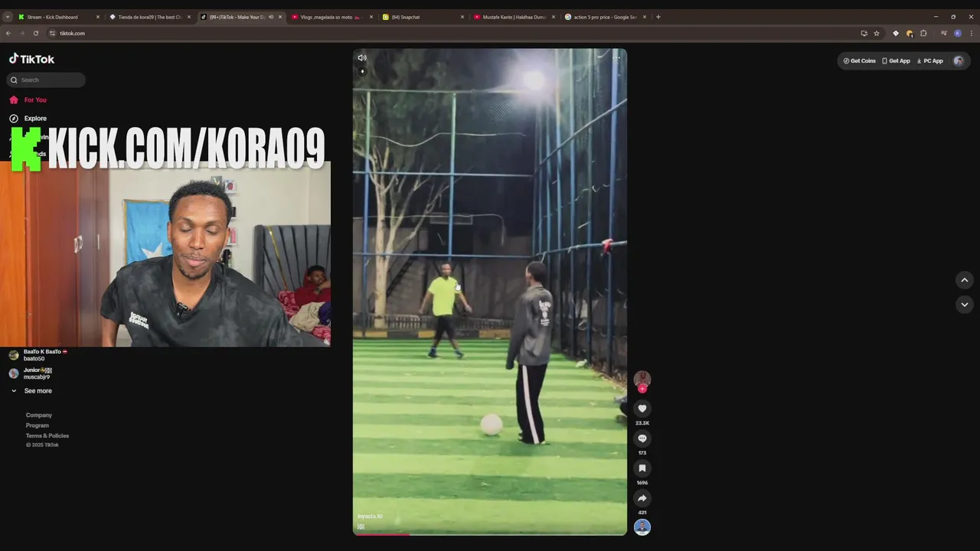Viewport: 980px width, 551px height.
Task: Expand See more in following accounts
Action: point(31,391)
